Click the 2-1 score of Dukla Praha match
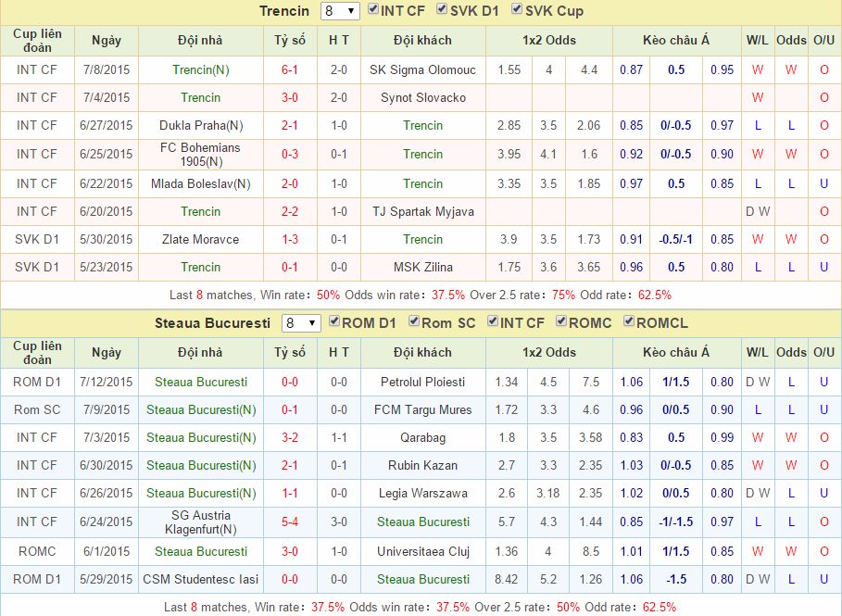Image resolution: width=842 pixels, height=616 pixels. click(290, 126)
